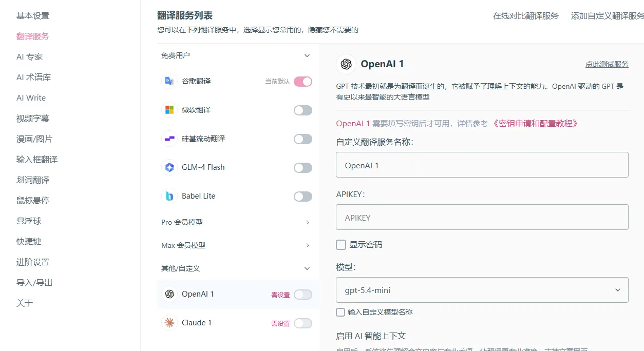This screenshot has height=351, width=644.
Task: Select the Babel Lite service name
Action: pyautogui.click(x=199, y=196)
